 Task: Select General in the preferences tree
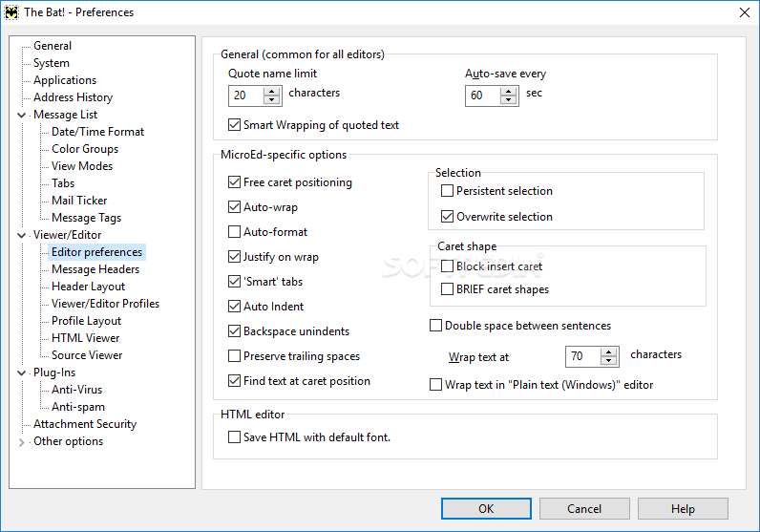click(53, 46)
